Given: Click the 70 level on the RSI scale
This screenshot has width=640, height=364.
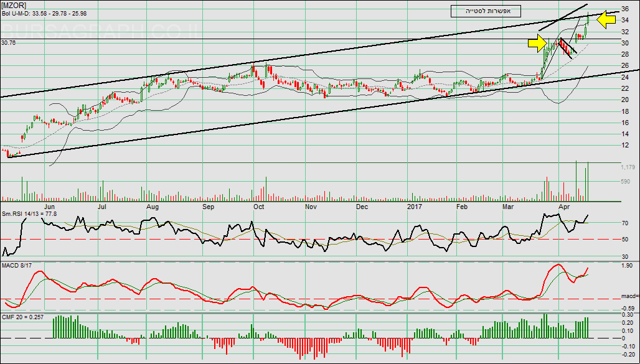Looking at the screenshot, I should (626, 223).
